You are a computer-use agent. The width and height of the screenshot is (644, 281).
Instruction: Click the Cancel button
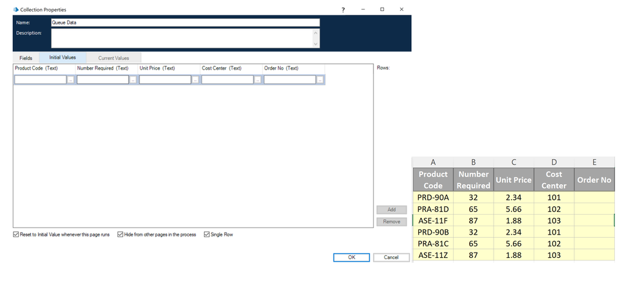coord(391,258)
